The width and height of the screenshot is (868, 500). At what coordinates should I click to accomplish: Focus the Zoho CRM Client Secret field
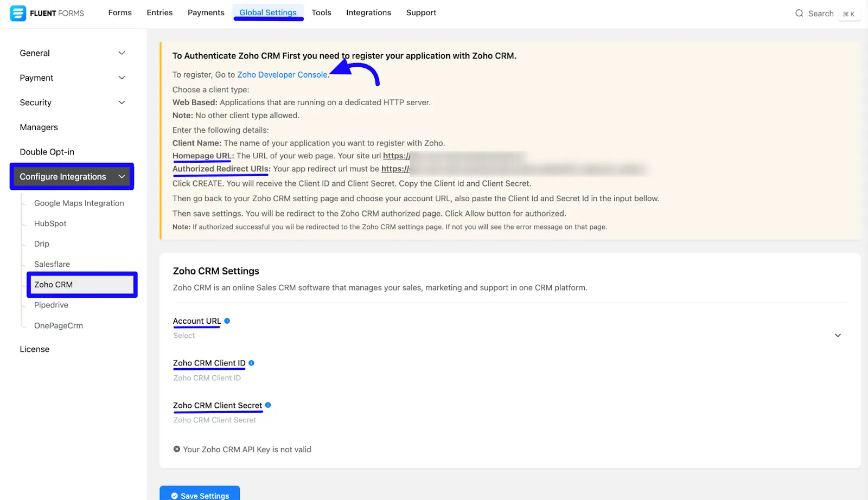click(508, 420)
